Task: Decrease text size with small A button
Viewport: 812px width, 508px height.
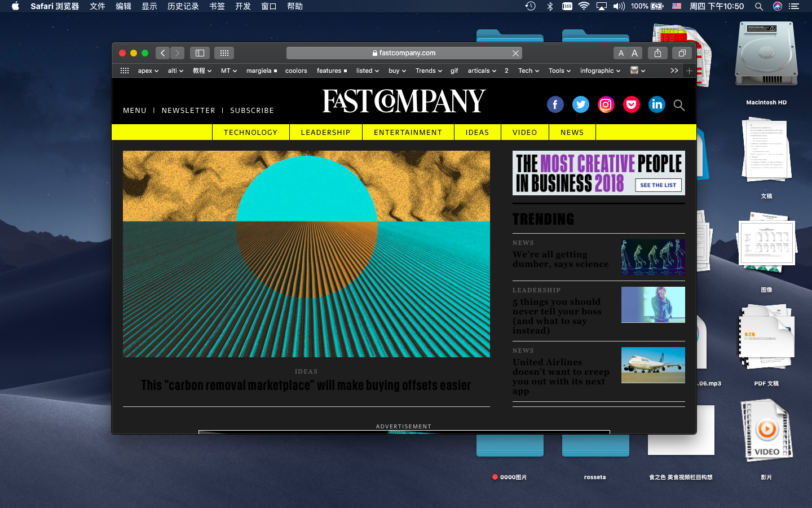Action: tap(621, 53)
